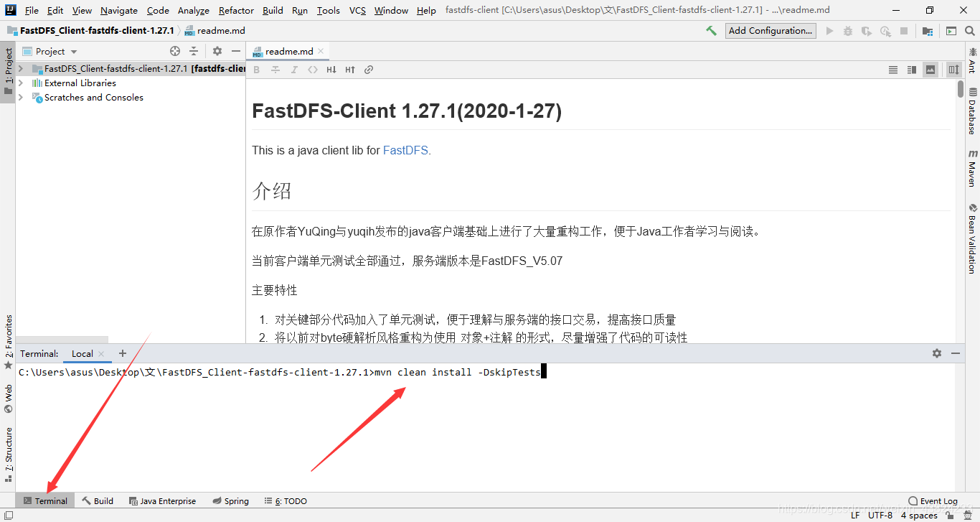Click the Run play icon
This screenshot has width=980, height=522.
coord(830,31)
